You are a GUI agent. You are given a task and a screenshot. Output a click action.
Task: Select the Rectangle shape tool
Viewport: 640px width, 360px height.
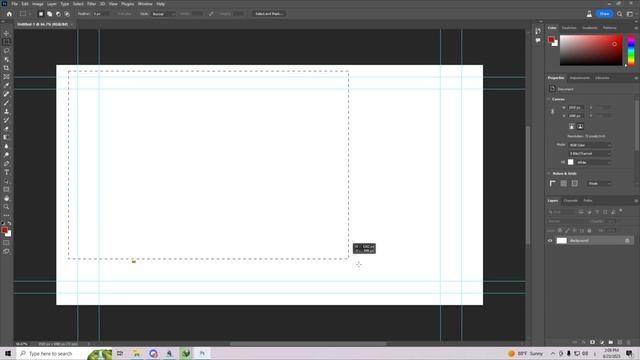point(6,190)
